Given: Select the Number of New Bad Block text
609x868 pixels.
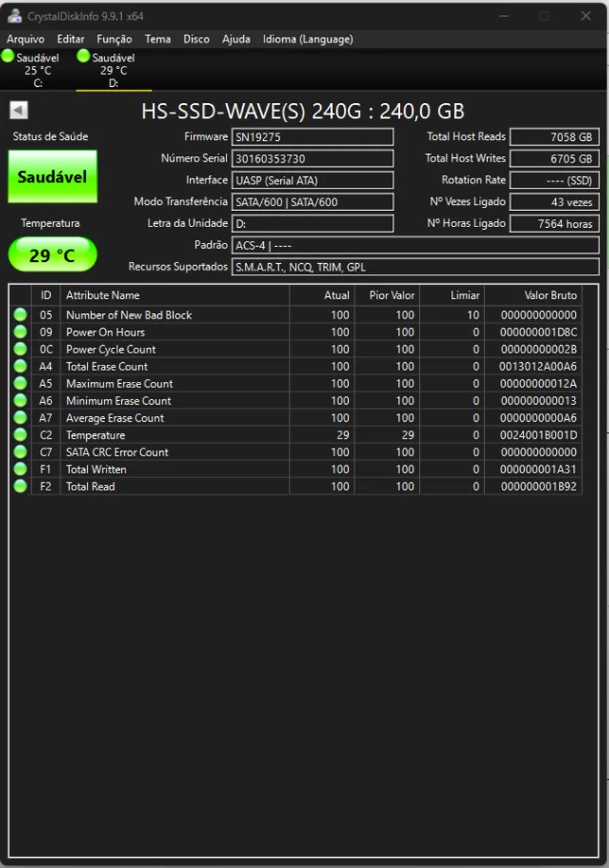Looking at the screenshot, I should point(129,315).
